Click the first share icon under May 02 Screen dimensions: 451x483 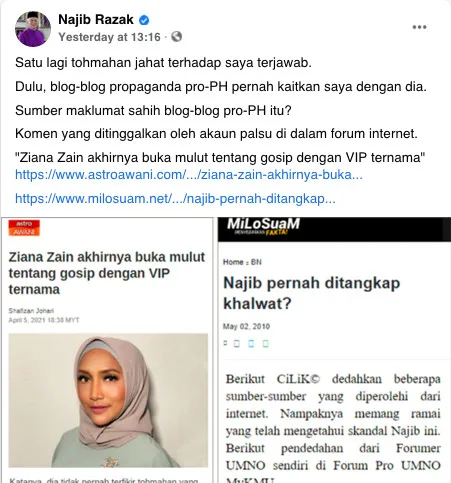tap(226, 343)
